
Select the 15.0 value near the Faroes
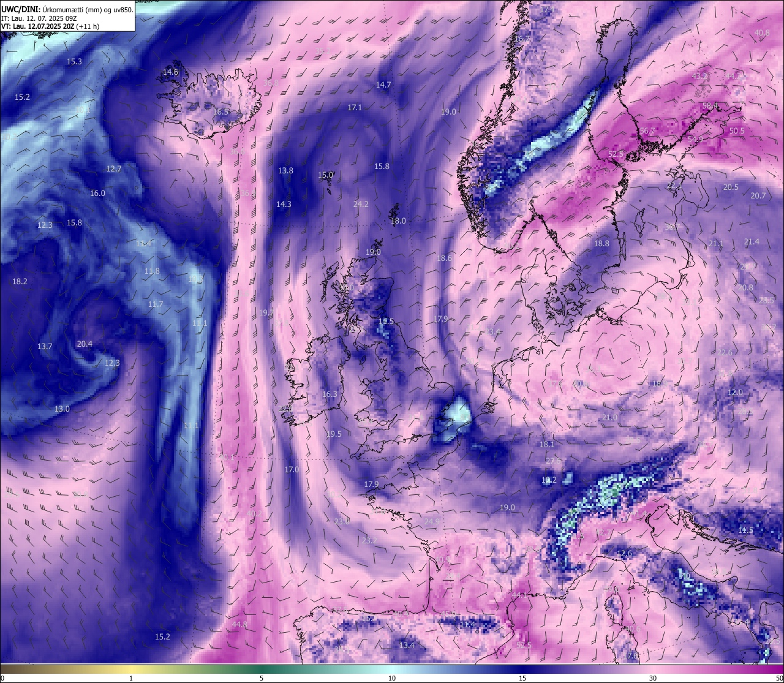325,175
